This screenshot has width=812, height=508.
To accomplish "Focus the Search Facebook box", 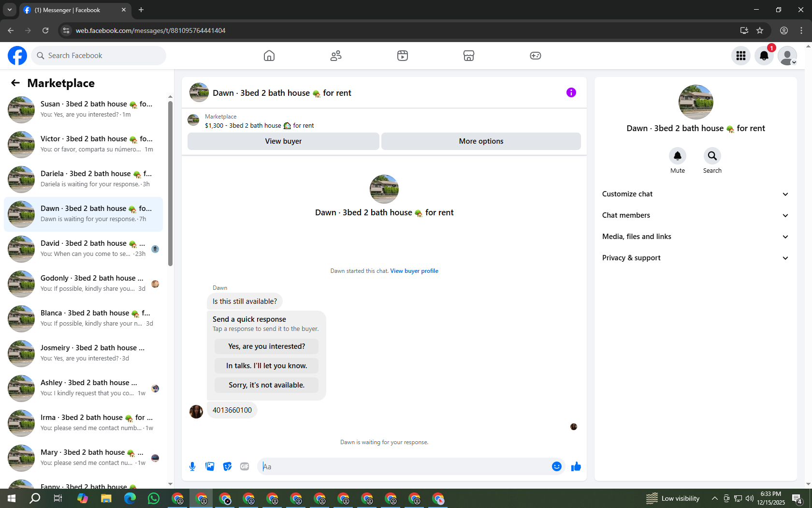I will point(99,56).
